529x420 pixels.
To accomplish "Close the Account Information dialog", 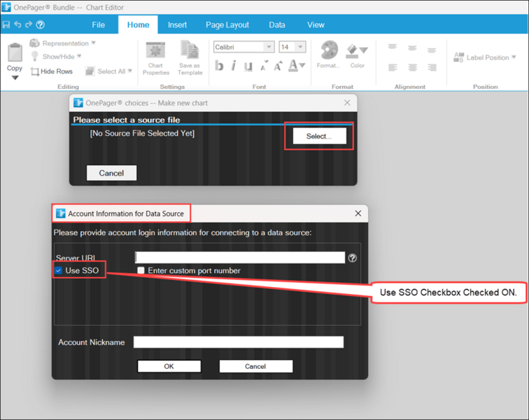I will (358, 213).
